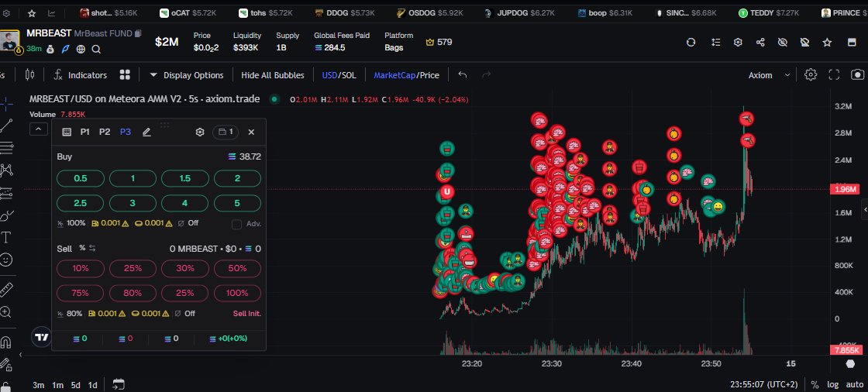
Task: Select the Text annotation tool
Action: (6, 238)
